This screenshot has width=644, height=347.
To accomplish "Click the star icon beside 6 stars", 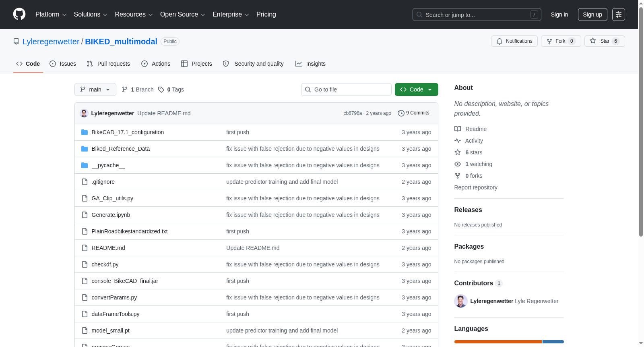I will pyautogui.click(x=458, y=152).
